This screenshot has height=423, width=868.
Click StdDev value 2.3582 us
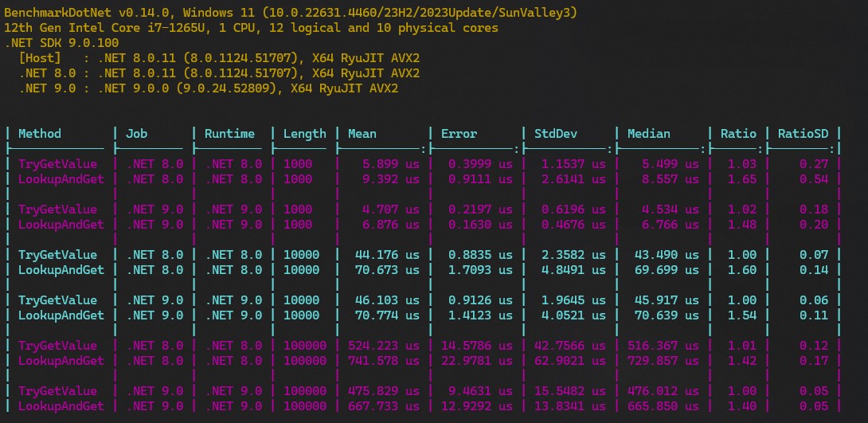(573, 255)
